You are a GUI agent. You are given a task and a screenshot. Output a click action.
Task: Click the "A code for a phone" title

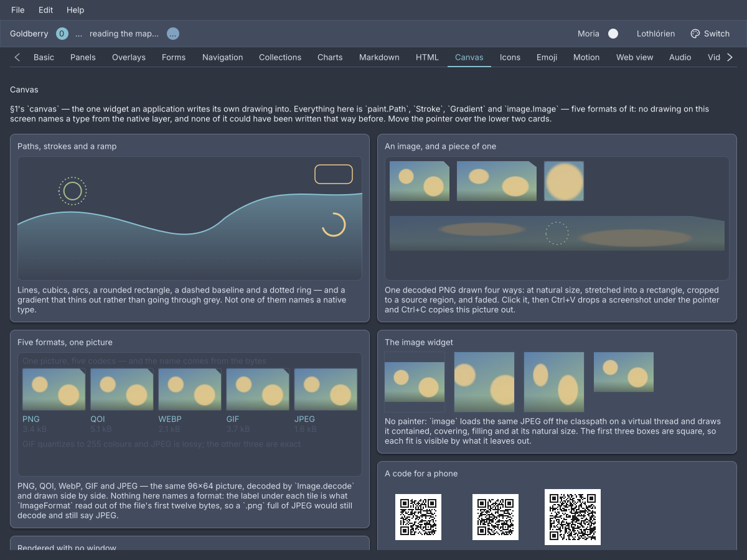pyautogui.click(x=421, y=474)
